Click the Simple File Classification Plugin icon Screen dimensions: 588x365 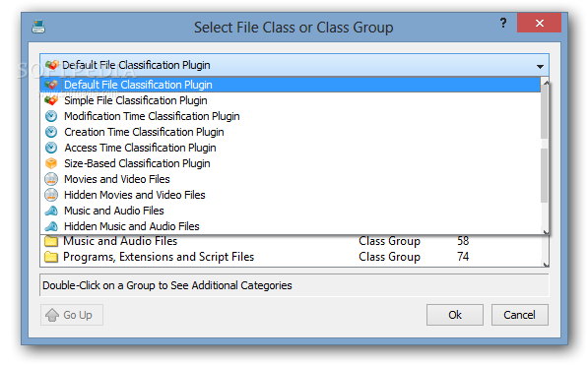(51, 100)
